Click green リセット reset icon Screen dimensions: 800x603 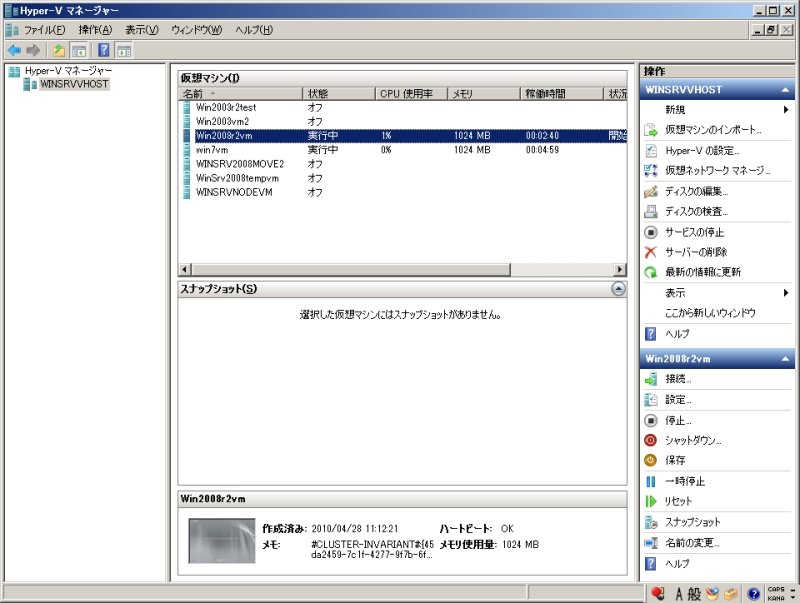click(x=651, y=501)
